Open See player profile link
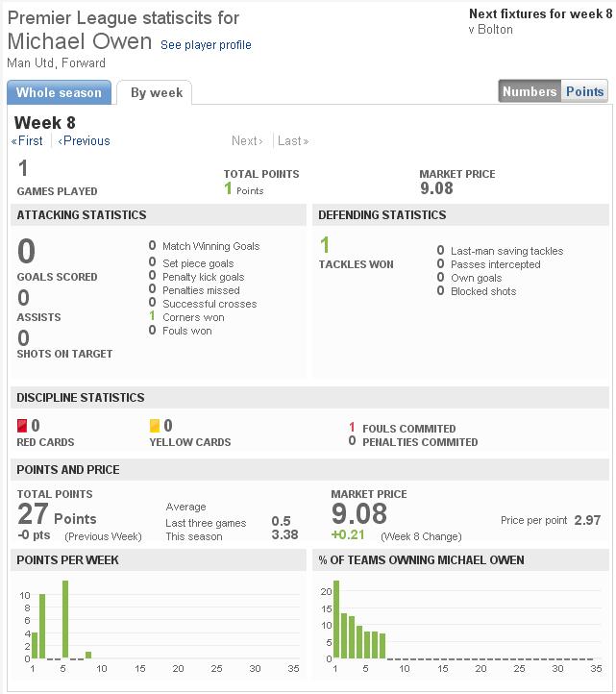This screenshot has width=616, height=694. [206, 45]
